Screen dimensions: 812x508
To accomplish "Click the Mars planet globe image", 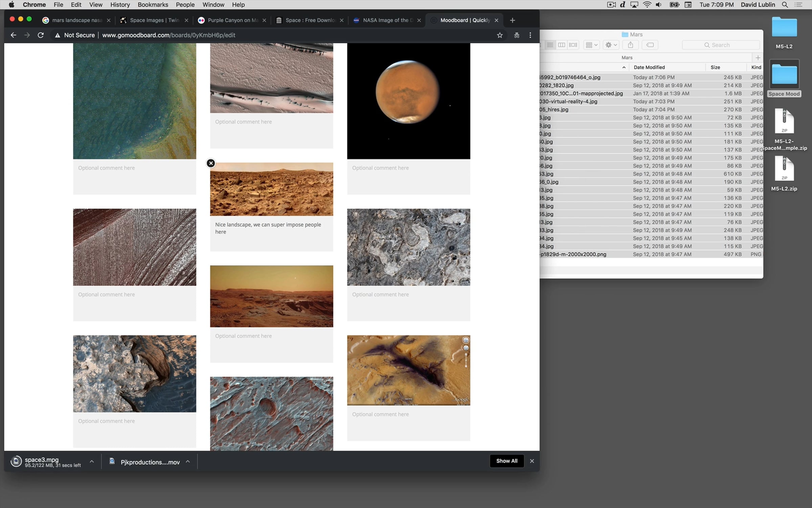I will [408, 101].
